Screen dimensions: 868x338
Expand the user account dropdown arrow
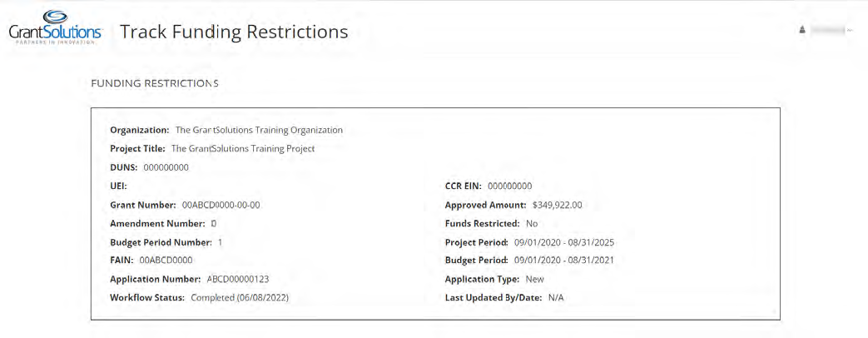click(x=850, y=30)
